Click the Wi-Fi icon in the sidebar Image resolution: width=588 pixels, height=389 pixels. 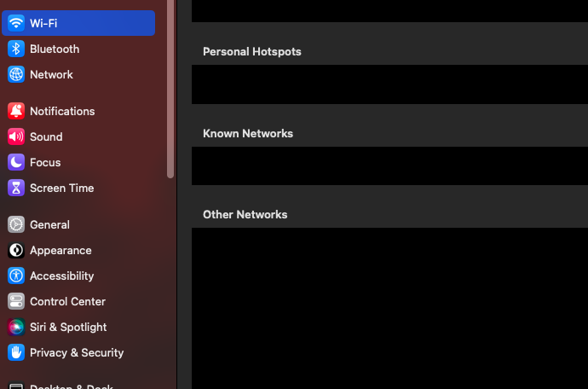tap(16, 23)
